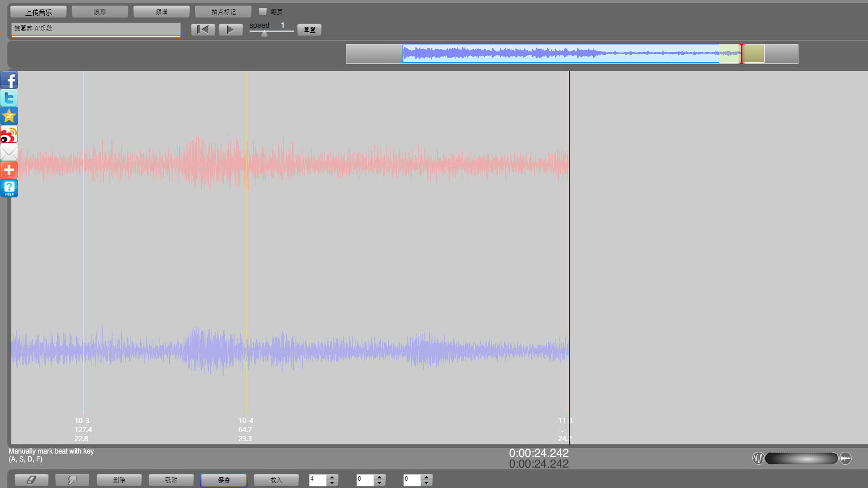
Task: Switch to 波形 waveform view
Action: tap(100, 12)
